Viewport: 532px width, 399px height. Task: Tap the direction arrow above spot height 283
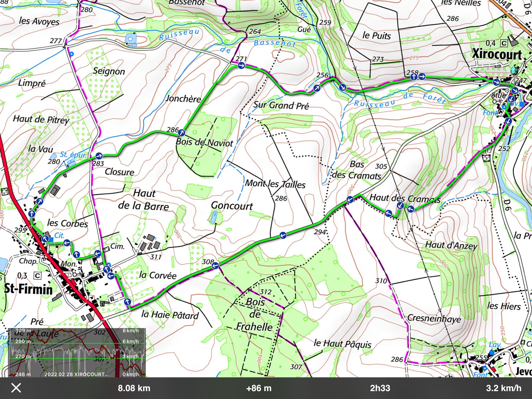click(x=99, y=156)
